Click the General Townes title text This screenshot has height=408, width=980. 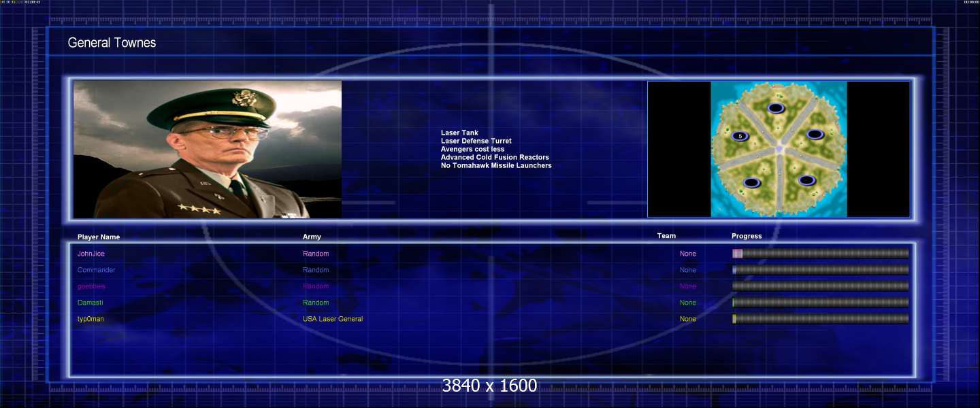coord(112,43)
